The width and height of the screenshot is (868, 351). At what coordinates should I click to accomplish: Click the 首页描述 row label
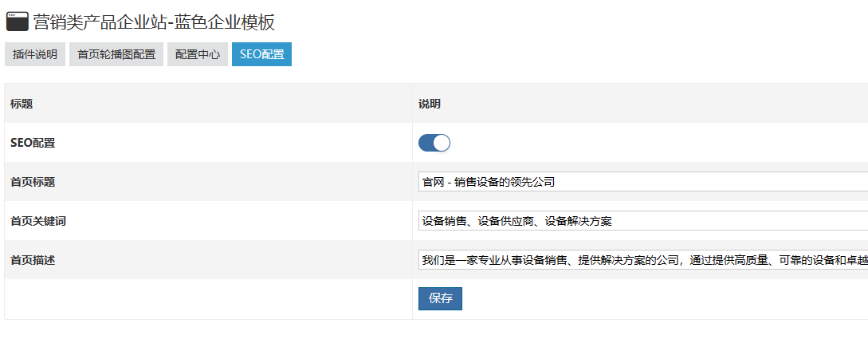[x=33, y=260]
